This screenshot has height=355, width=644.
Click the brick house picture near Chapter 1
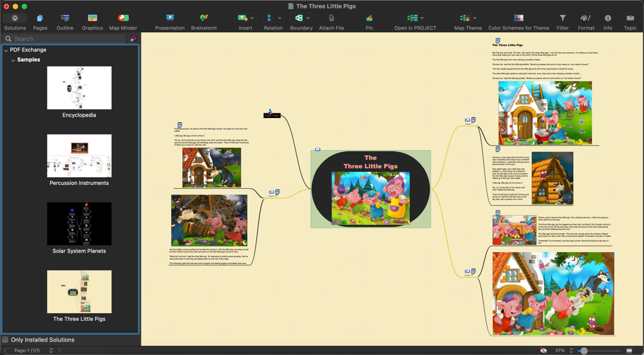pyautogui.click(x=545, y=113)
